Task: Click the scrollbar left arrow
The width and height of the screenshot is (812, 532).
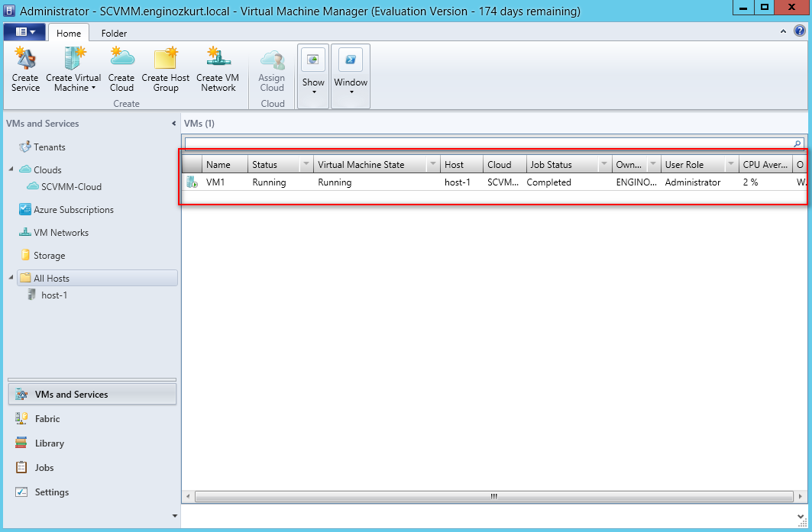Action: coord(188,496)
